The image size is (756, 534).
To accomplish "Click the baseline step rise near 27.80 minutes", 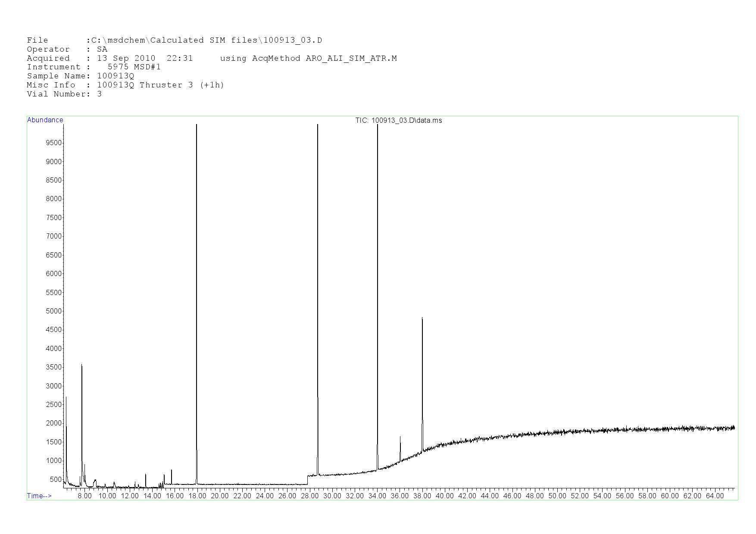I will (307, 480).
